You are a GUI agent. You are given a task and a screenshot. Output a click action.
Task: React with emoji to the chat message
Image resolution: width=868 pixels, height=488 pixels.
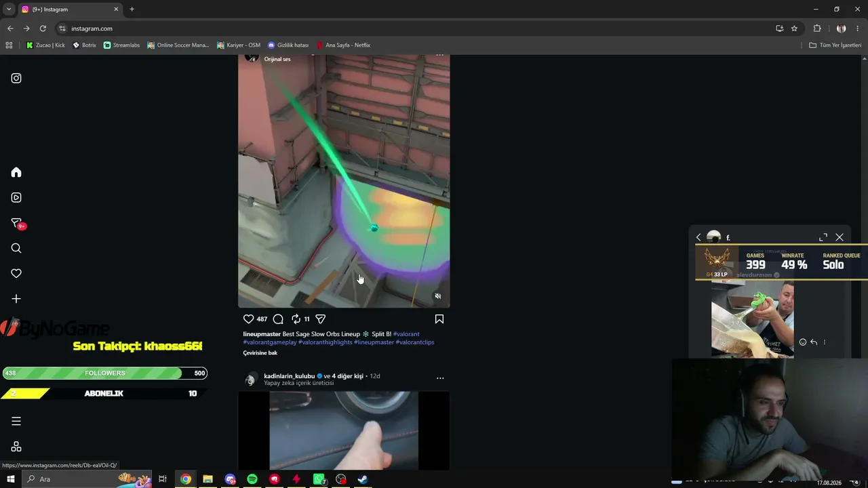(803, 342)
